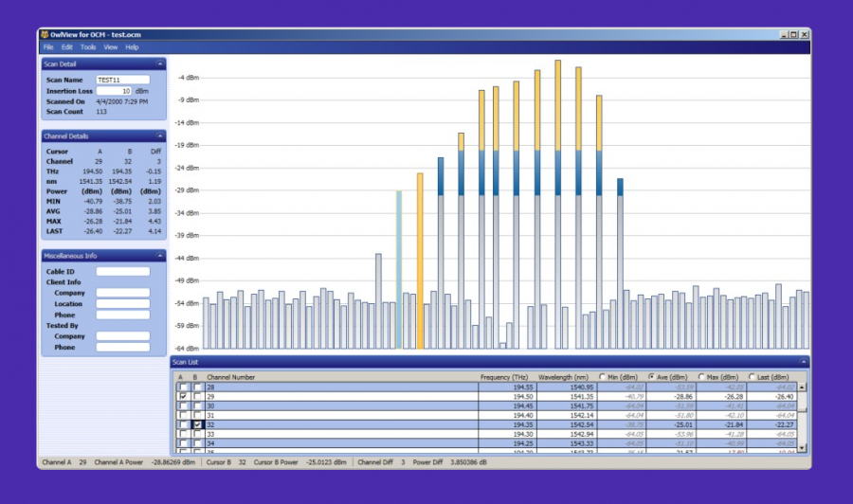853x504 pixels.
Task: Collapse the Scan List panel
Action: pyautogui.click(x=803, y=362)
